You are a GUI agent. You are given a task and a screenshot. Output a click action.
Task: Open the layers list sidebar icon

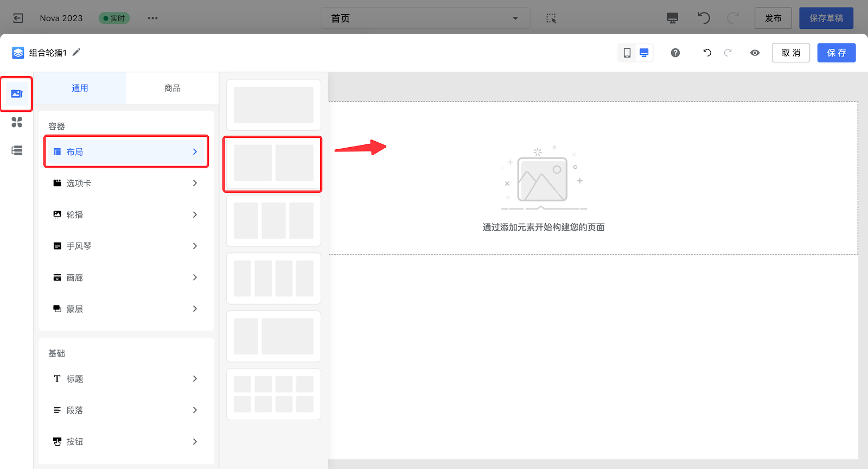pos(17,150)
